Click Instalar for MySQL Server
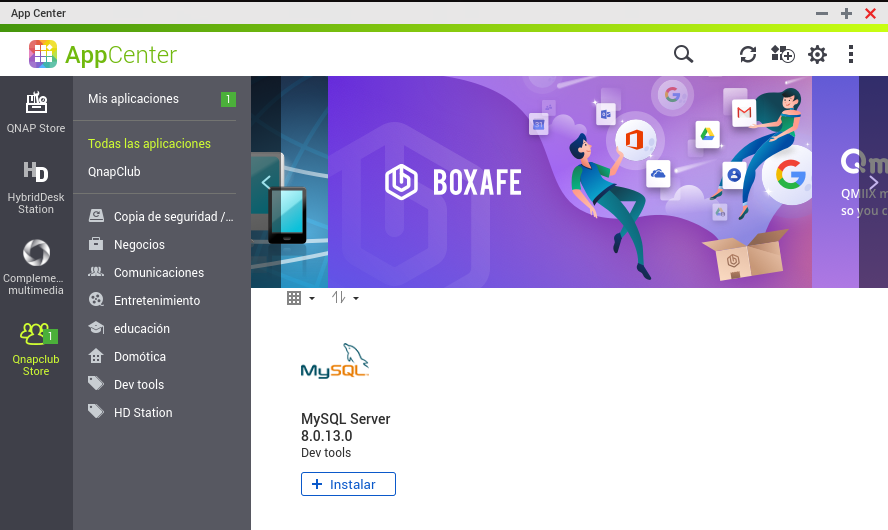The image size is (888, 530). pyautogui.click(x=348, y=484)
